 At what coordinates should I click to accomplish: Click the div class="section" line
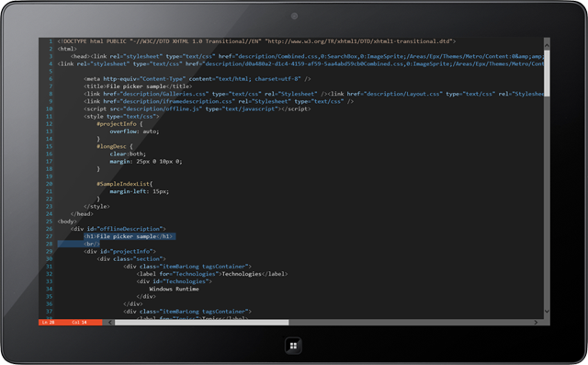[x=131, y=259]
